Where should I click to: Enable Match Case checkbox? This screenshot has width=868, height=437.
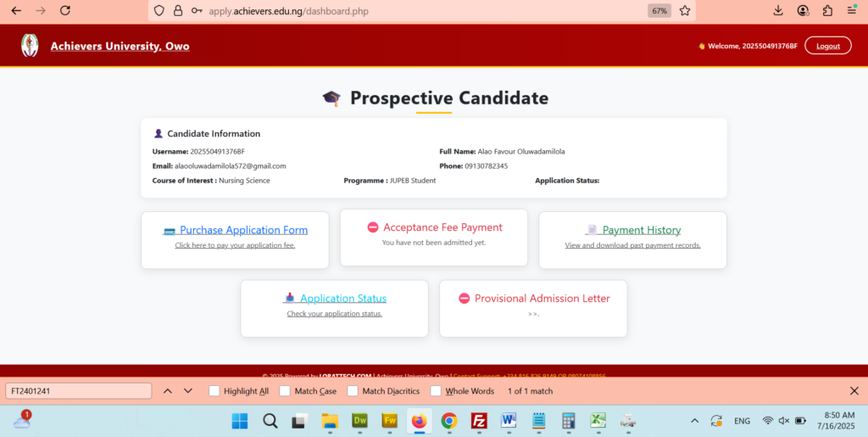pyautogui.click(x=285, y=391)
